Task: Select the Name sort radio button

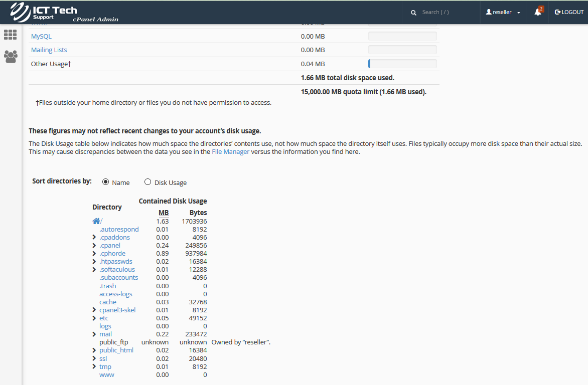Action: (105, 182)
